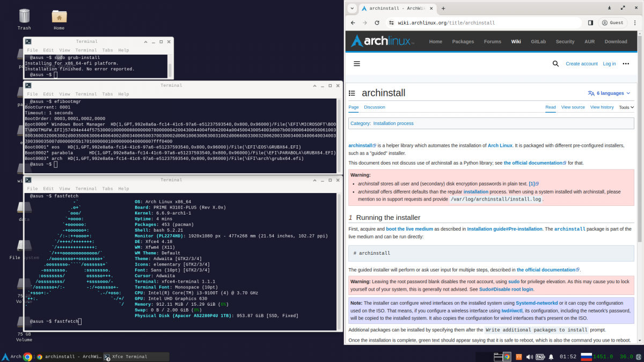Screen dimensions: 644x362
Task: Click the notification bell in system tray
Action: pyautogui.click(x=551, y=357)
